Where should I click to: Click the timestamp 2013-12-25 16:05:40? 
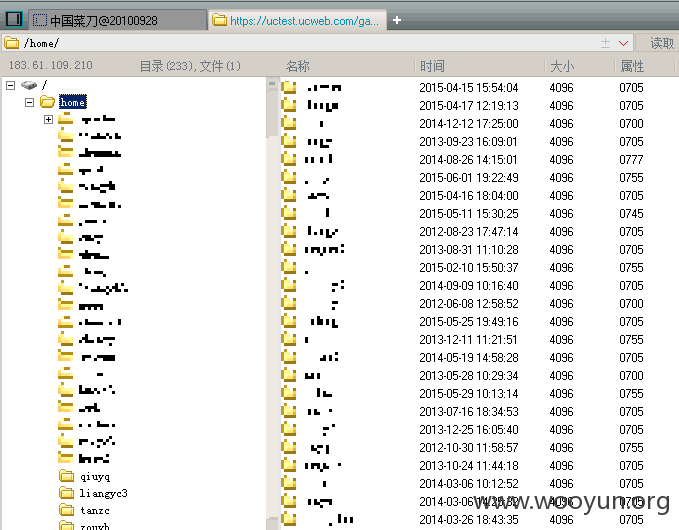pos(469,430)
